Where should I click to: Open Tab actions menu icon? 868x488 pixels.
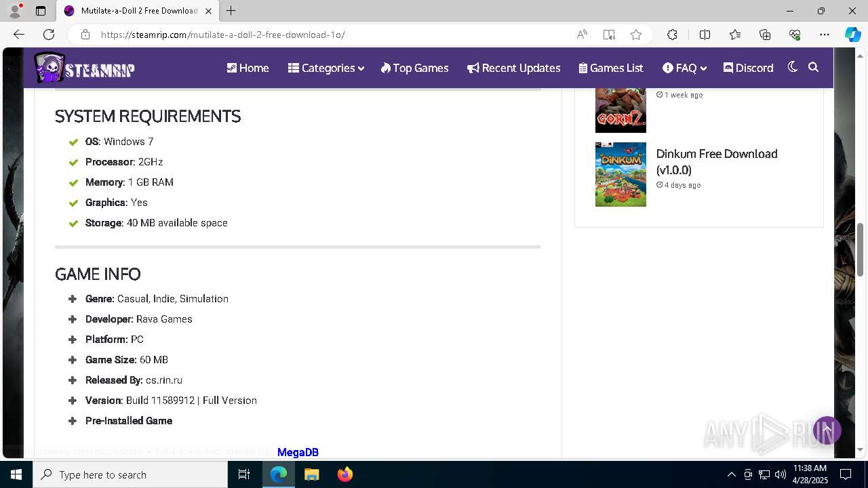(x=41, y=11)
